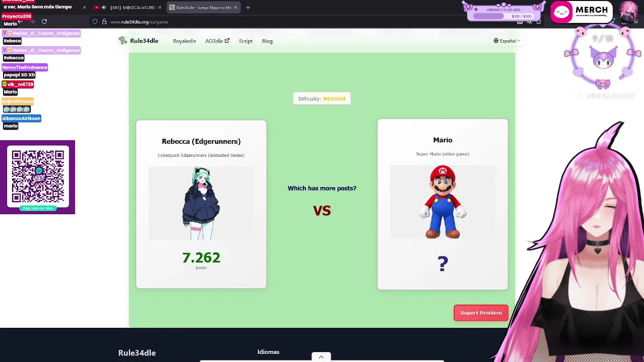Click the question mark on Mario's card
Screen dimensions: 644x362
(x=443, y=264)
